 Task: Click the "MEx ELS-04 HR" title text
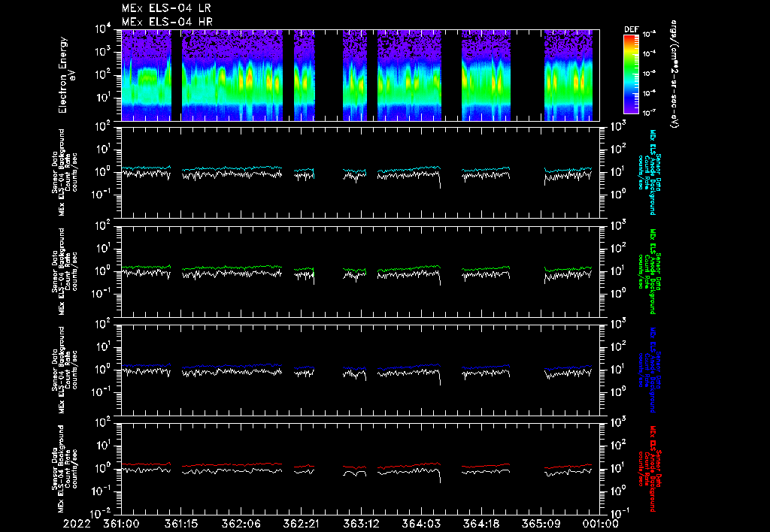[167, 22]
